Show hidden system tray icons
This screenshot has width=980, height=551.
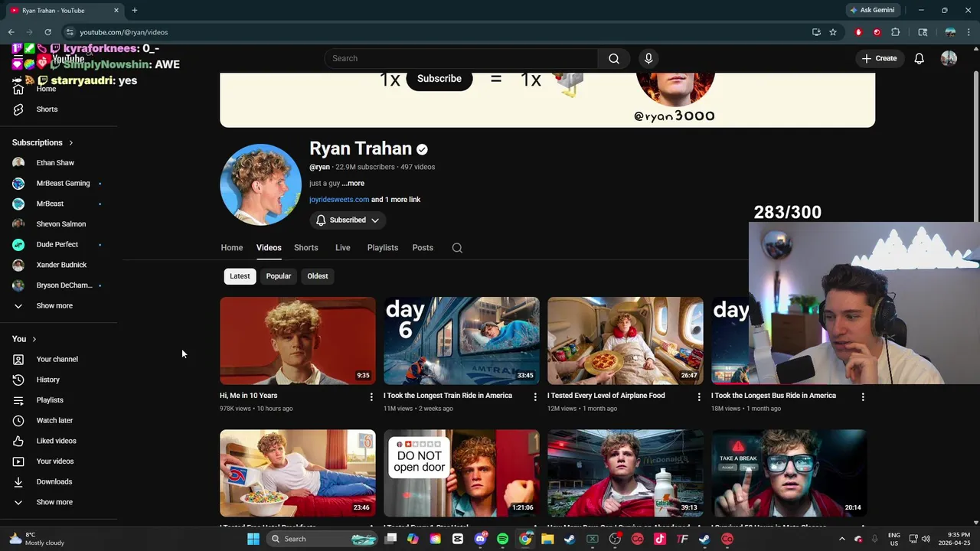(841, 539)
